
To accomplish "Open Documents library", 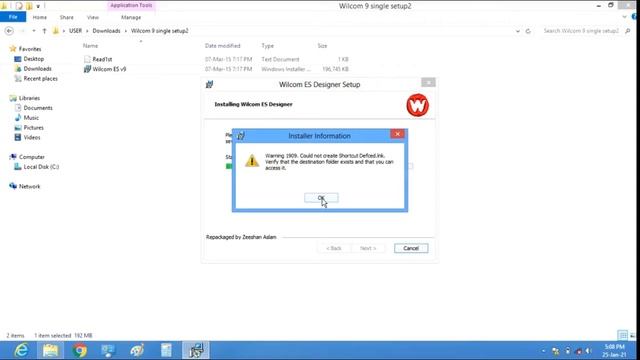I will [x=38, y=108].
